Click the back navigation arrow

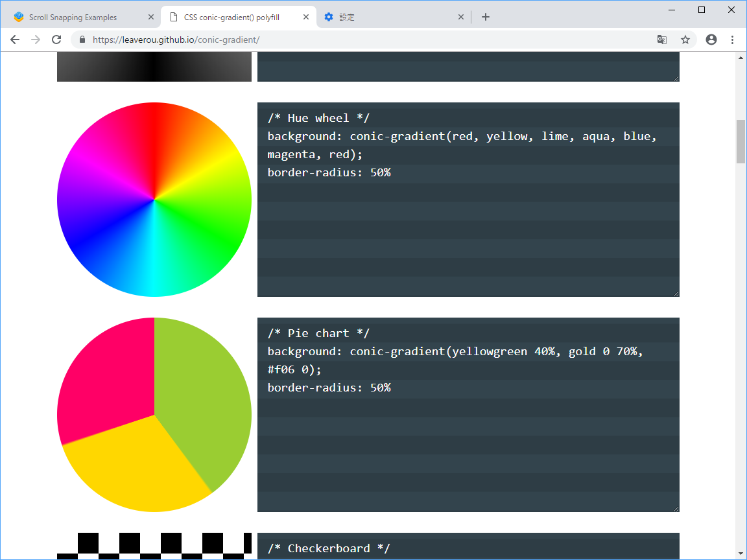(x=15, y=40)
